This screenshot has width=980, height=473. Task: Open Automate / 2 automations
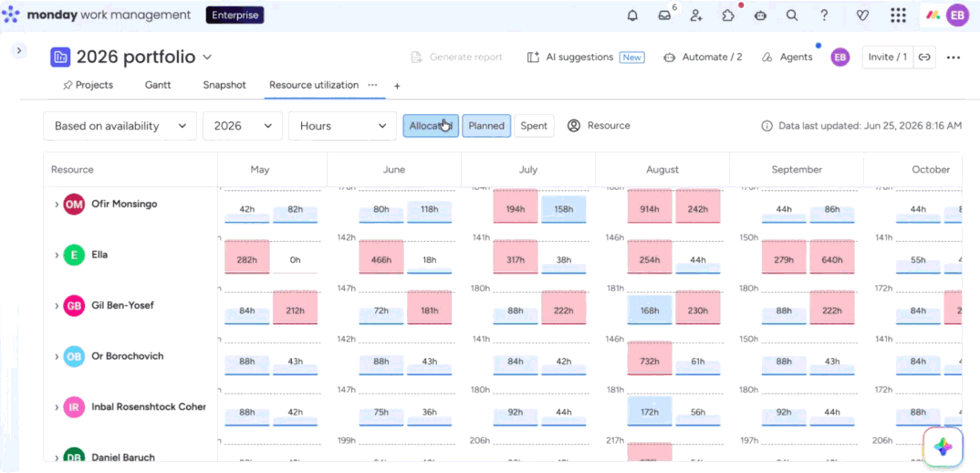704,57
